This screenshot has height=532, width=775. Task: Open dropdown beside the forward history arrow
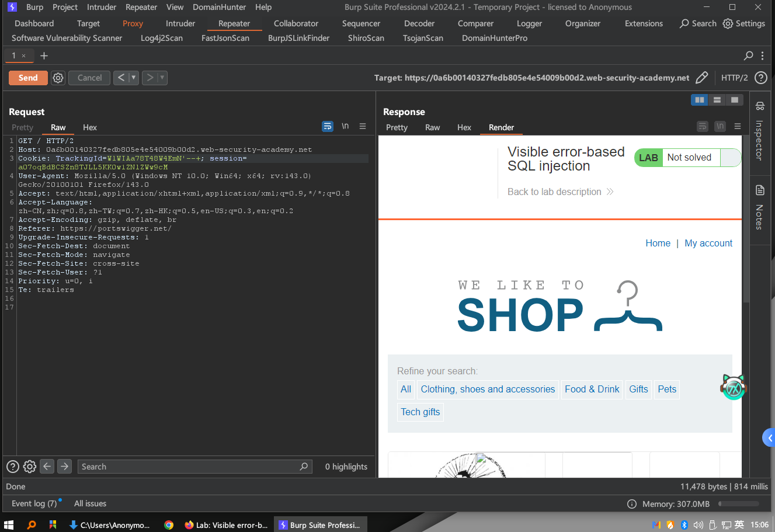pyautogui.click(x=162, y=78)
